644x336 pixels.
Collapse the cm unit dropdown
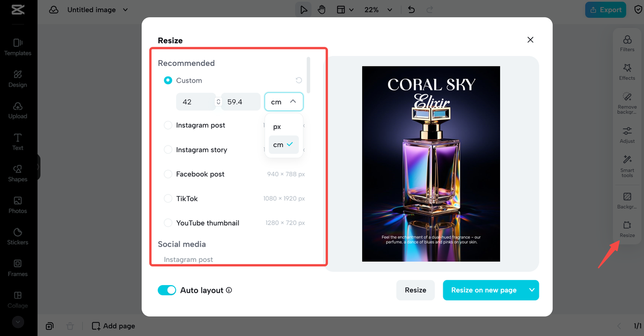tap(284, 102)
